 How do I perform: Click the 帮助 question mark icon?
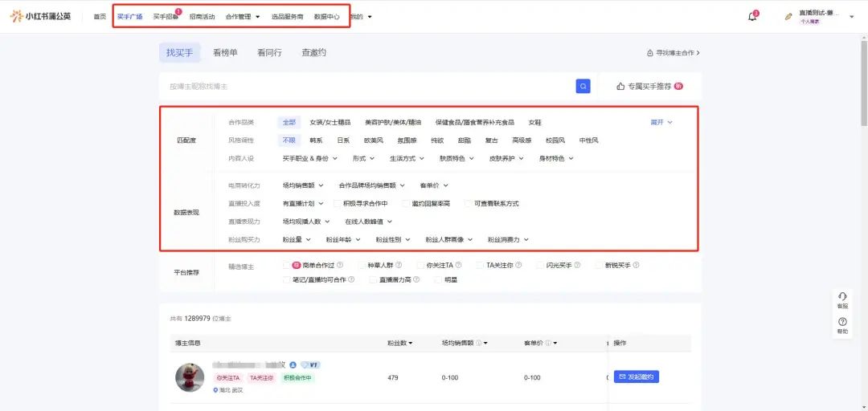[842, 322]
